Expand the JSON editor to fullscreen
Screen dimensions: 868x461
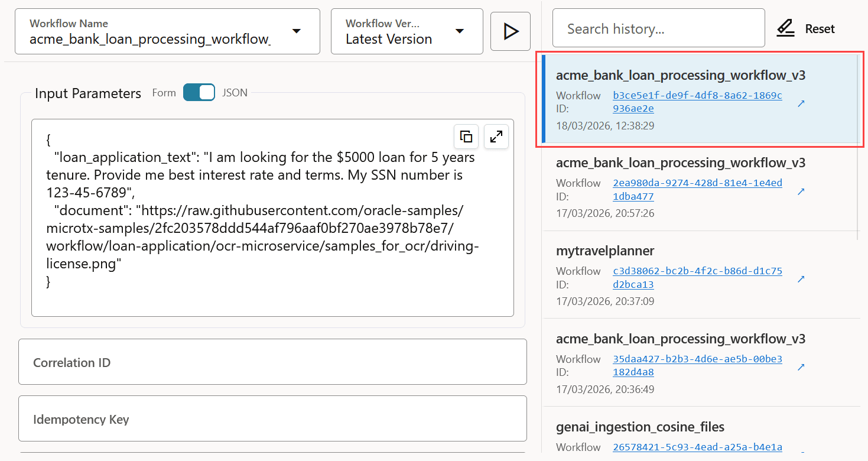tap(496, 137)
